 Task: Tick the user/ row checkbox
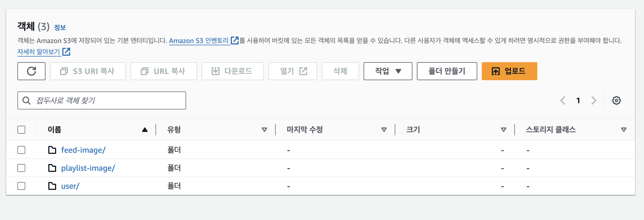pos(21,186)
